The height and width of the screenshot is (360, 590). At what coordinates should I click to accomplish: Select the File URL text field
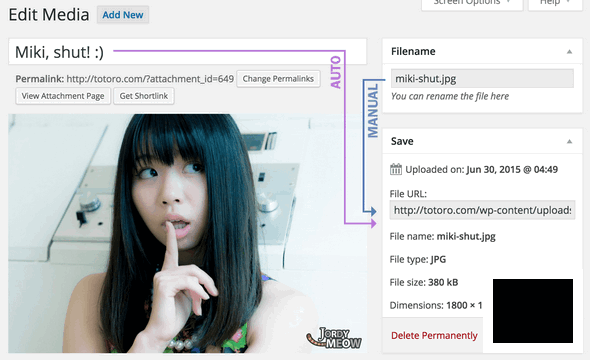pyautogui.click(x=482, y=210)
